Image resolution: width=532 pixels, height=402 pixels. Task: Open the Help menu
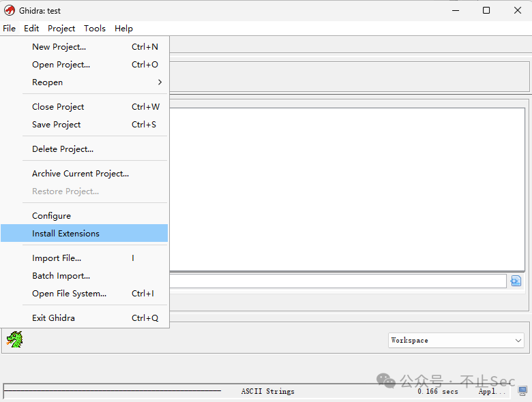tap(123, 29)
